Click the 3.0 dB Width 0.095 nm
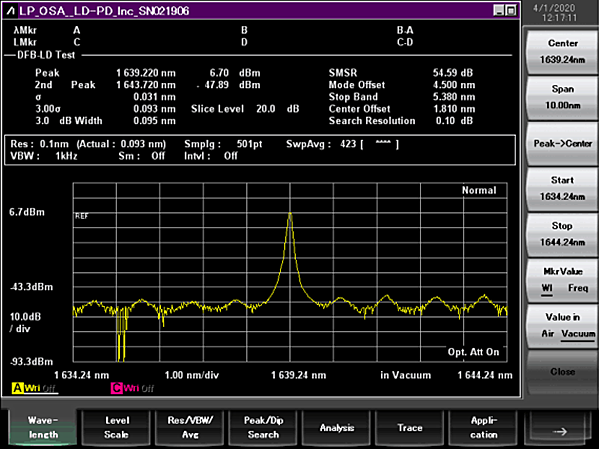 pyautogui.click(x=154, y=121)
